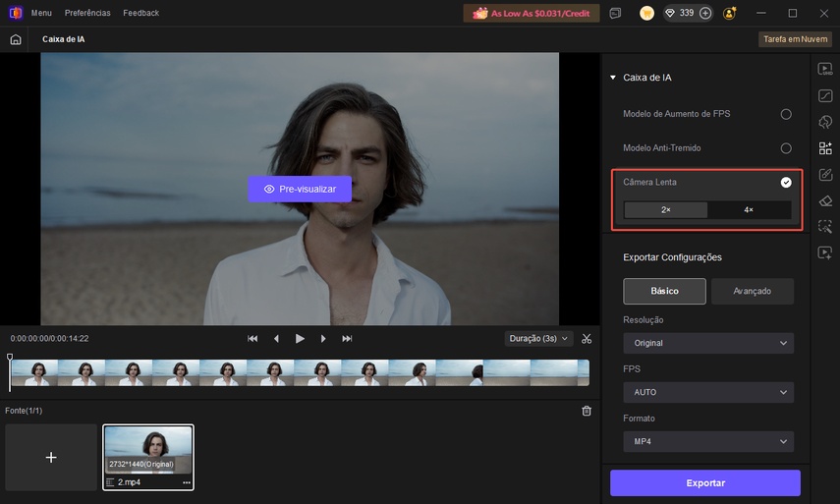Add credits with the plus icon
The height and width of the screenshot is (504, 840).
(x=705, y=14)
